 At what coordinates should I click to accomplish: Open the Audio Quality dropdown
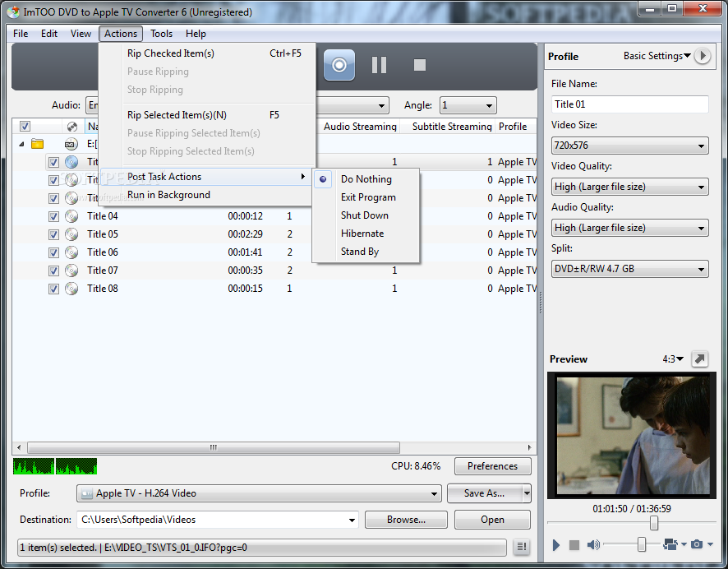[629, 228]
